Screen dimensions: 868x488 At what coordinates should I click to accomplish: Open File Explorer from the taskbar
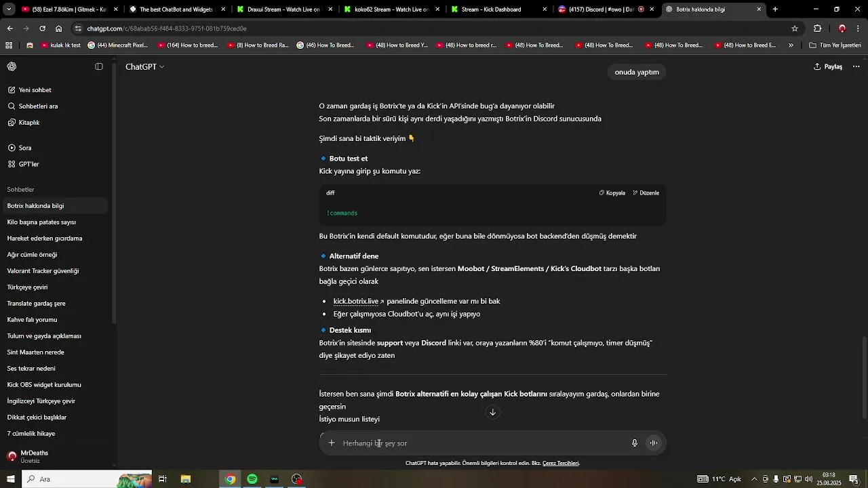(186, 479)
